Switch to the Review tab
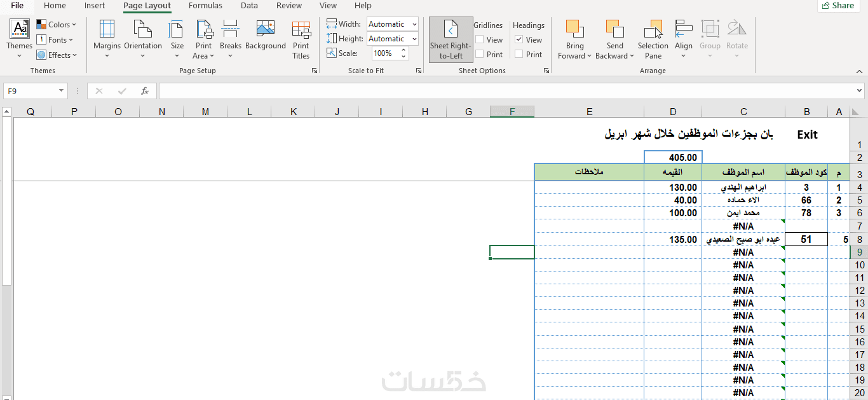Image resolution: width=868 pixels, height=400 pixels. pos(289,6)
